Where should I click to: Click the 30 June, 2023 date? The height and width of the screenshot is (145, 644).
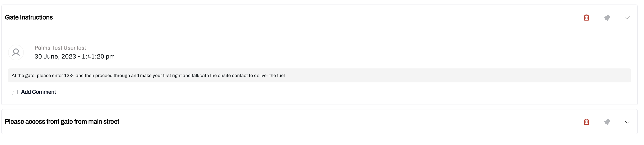click(x=55, y=57)
